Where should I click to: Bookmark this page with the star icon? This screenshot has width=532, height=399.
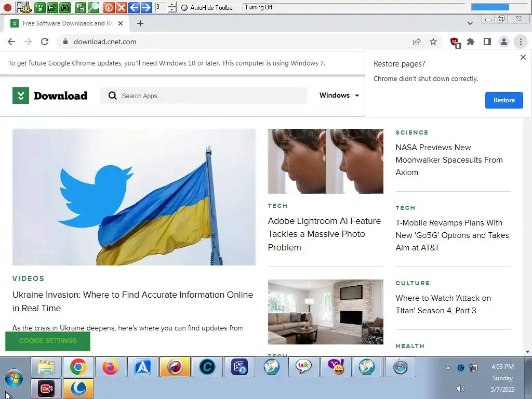click(x=433, y=42)
